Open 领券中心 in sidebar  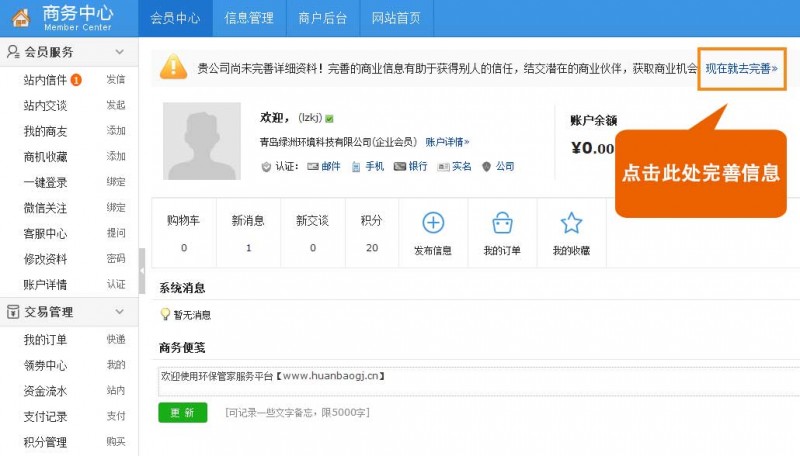[x=45, y=365]
